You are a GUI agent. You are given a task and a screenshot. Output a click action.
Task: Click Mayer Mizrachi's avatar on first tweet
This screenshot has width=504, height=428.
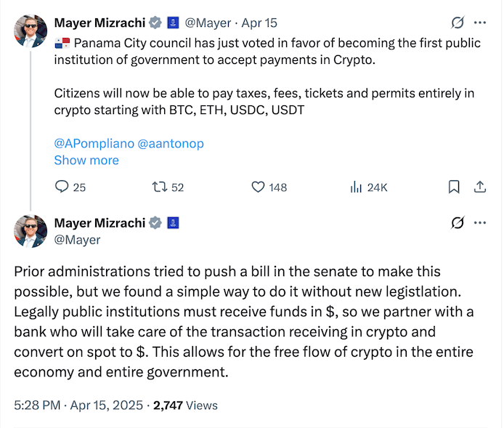tap(31, 31)
